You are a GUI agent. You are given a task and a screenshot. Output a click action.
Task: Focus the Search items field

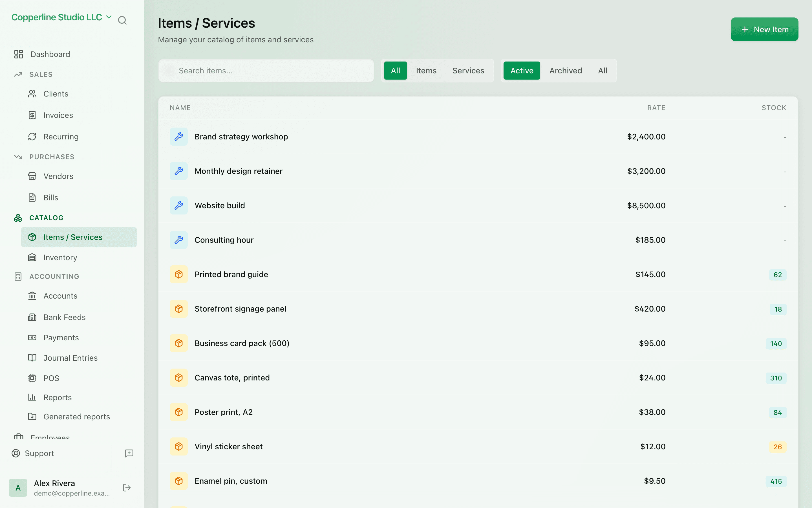(266, 71)
